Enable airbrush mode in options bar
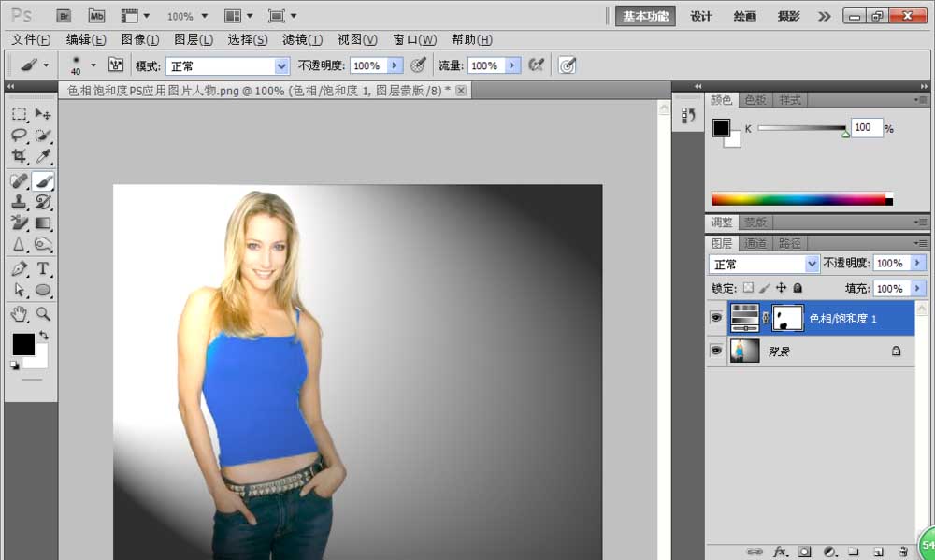Image resolution: width=935 pixels, height=560 pixels. [536, 65]
